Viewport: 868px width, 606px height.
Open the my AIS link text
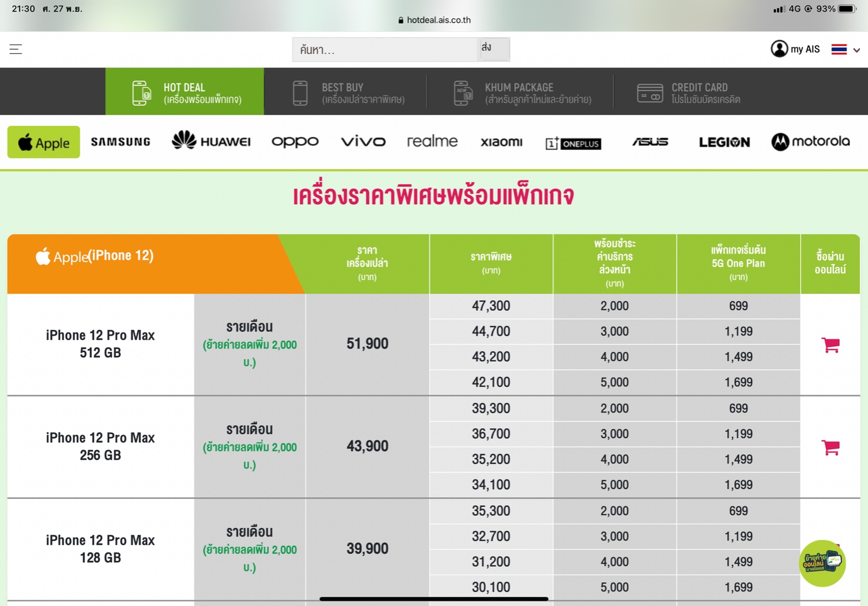click(x=805, y=49)
